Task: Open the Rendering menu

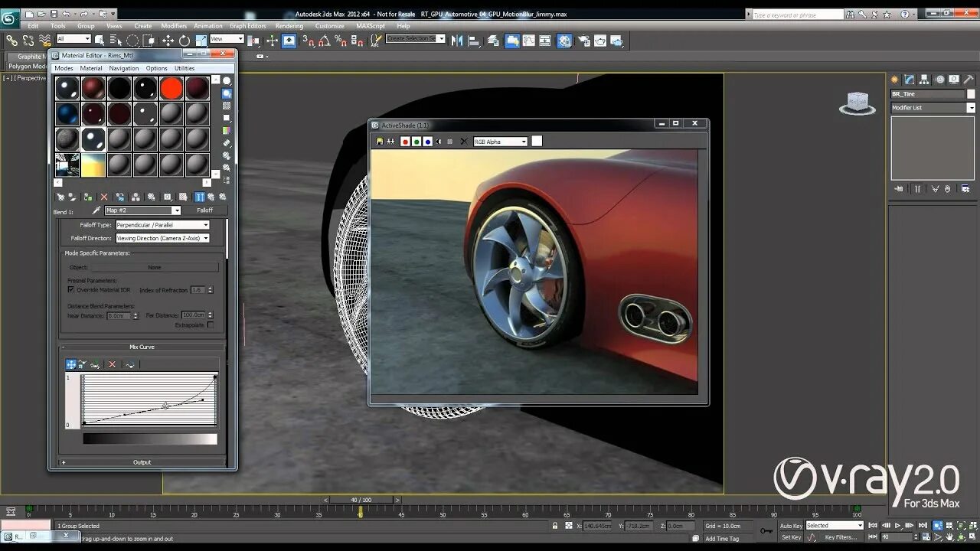Action: [x=289, y=26]
